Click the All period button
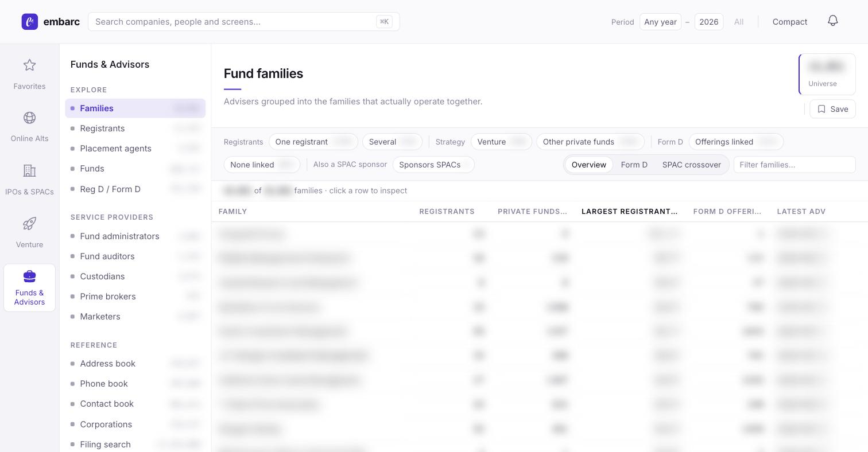This screenshot has width=868, height=452. [739, 22]
